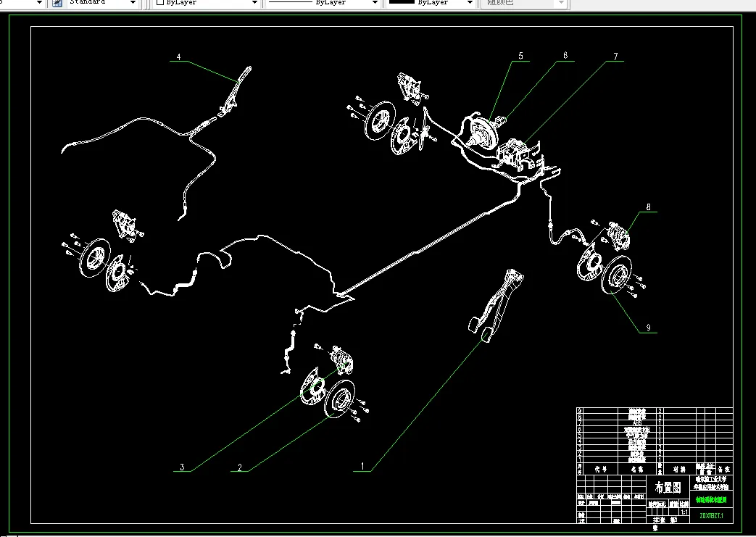756x537 pixels.
Task: Pick the ABS unit pointed to by callout 7
Action: pos(515,154)
